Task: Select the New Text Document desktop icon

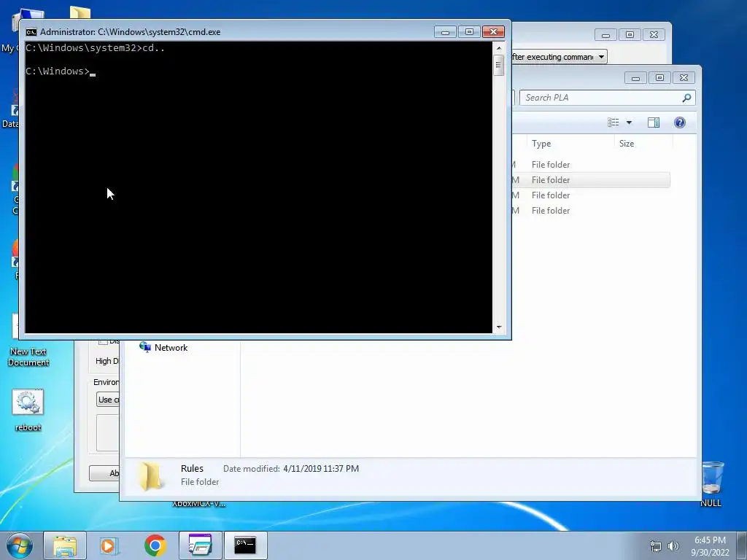Action: click(28, 341)
